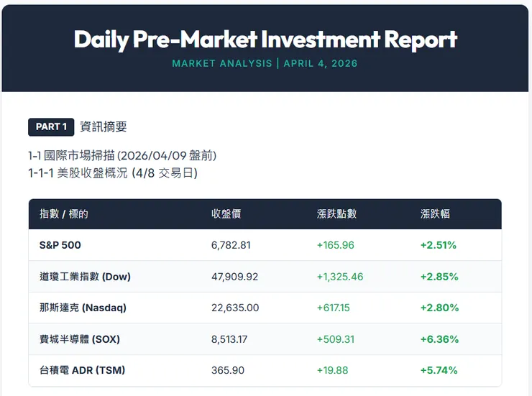Select the 道瓊工業指數 (Dow) row label
Viewport: 532px width, 396px height.
pyautogui.click(x=85, y=276)
